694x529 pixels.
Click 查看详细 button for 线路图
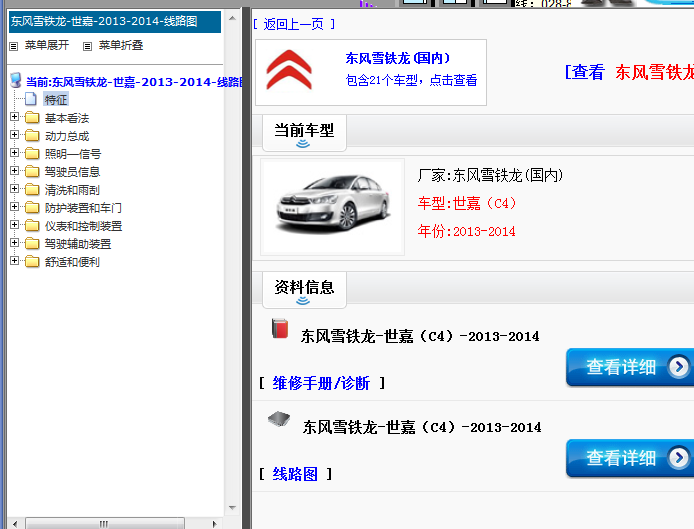tap(630, 458)
